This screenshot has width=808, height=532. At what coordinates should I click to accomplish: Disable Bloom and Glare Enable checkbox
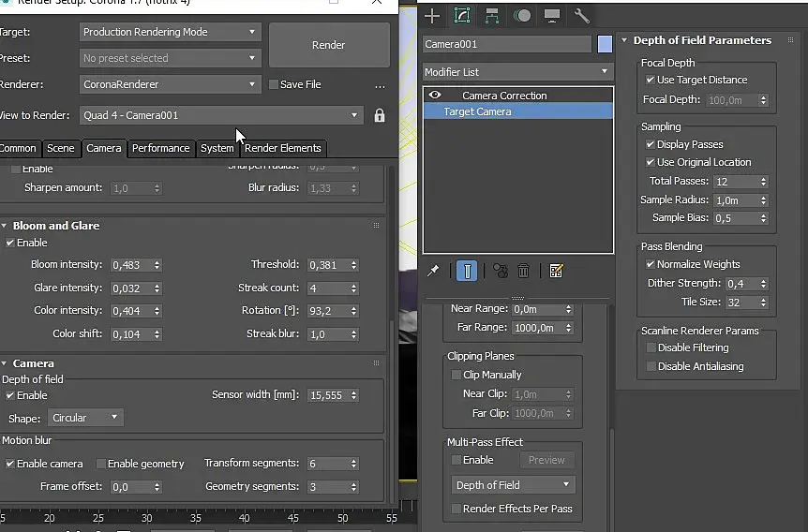pos(10,243)
